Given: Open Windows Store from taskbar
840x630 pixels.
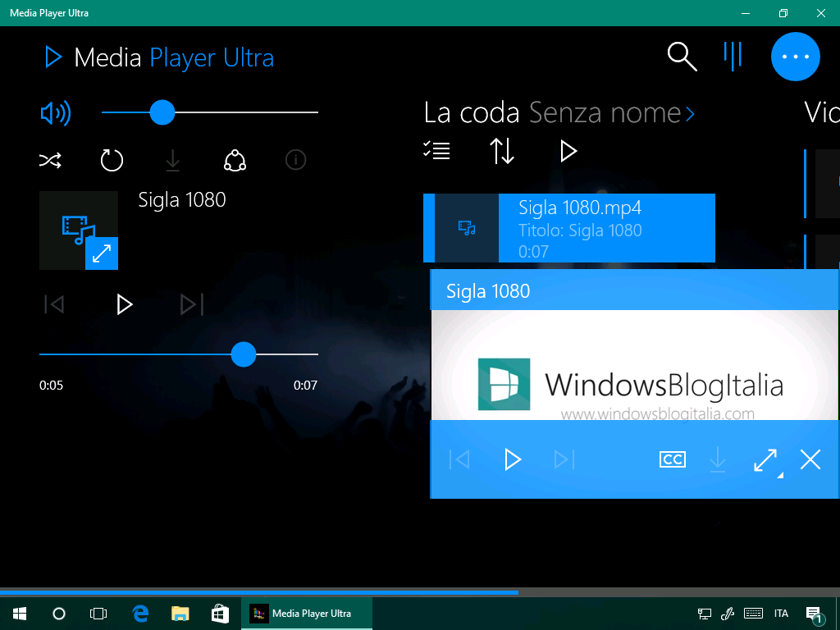Looking at the screenshot, I should click(x=220, y=614).
